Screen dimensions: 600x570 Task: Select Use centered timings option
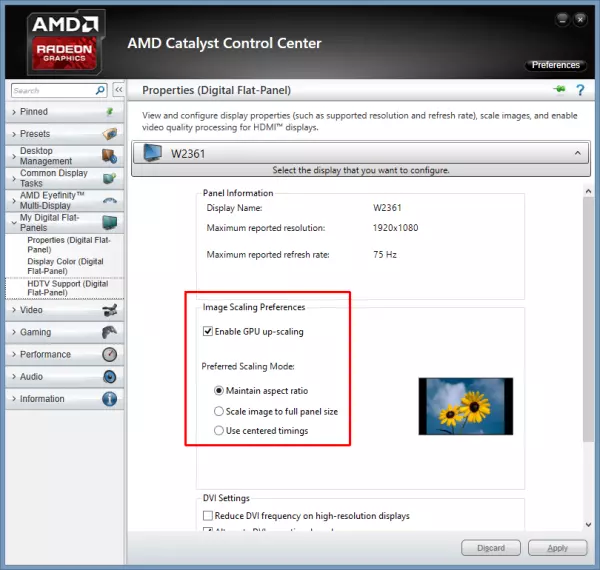(x=218, y=430)
